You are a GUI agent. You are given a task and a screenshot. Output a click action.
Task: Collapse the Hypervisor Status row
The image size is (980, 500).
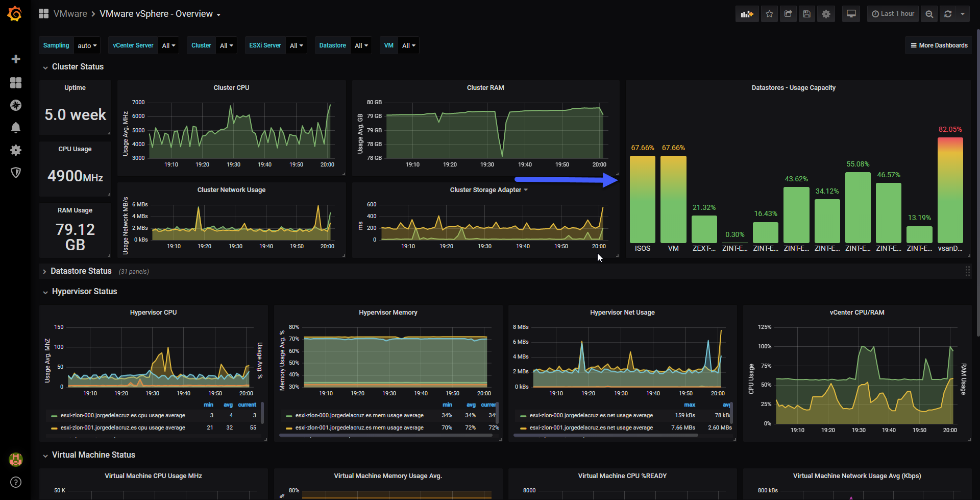click(x=84, y=292)
